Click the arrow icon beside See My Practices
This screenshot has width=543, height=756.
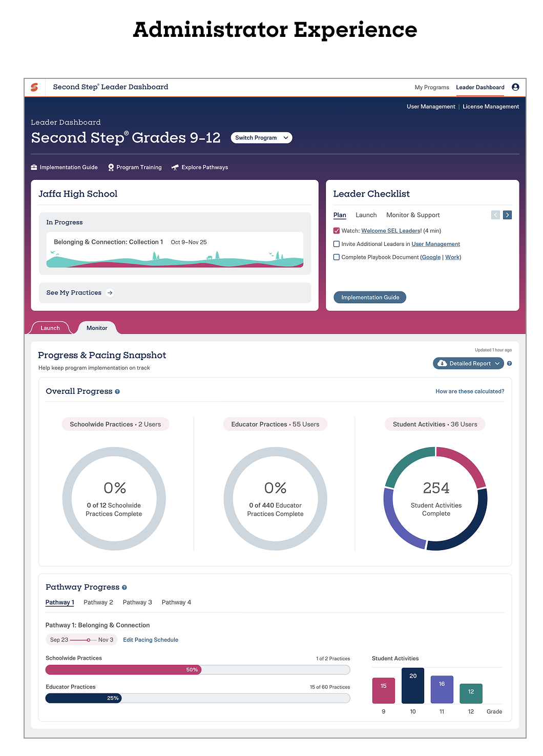click(x=110, y=293)
